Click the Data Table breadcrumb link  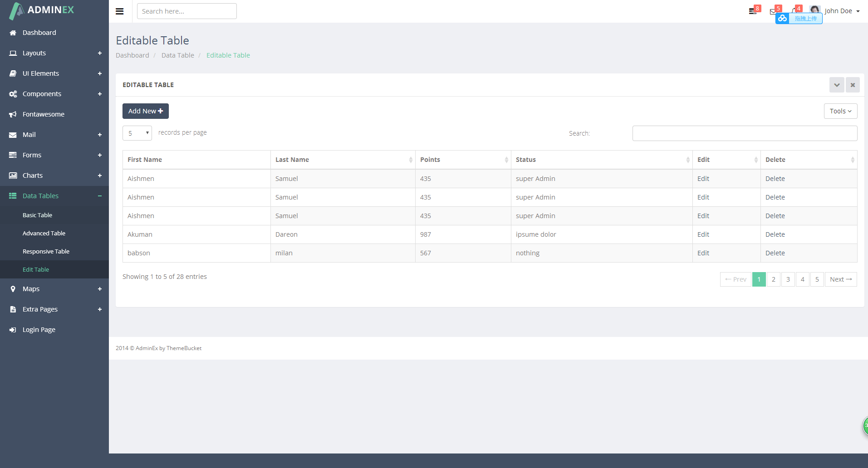(x=178, y=55)
